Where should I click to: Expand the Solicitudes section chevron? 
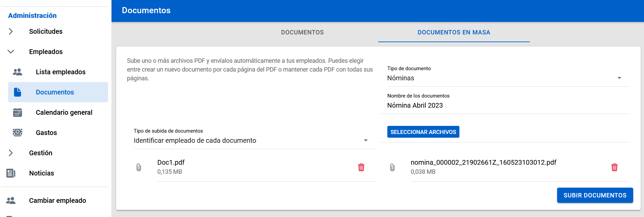pyautogui.click(x=11, y=31)
